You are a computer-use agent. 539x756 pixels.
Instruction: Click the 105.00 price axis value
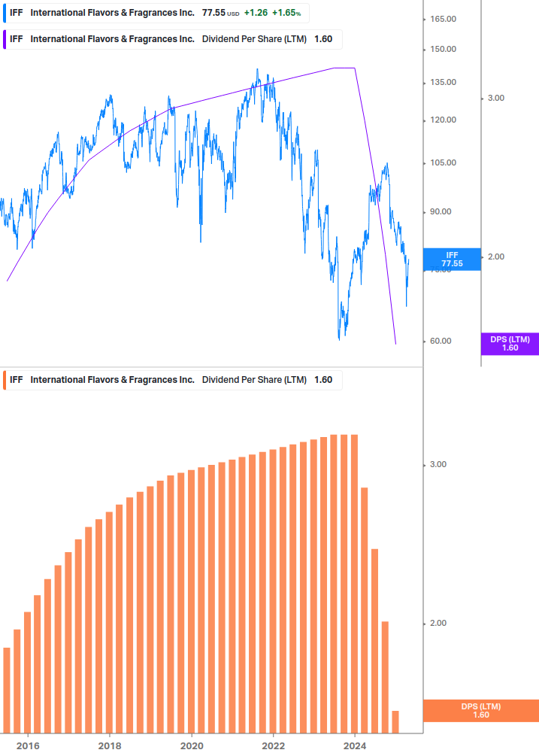pos(443,163)
